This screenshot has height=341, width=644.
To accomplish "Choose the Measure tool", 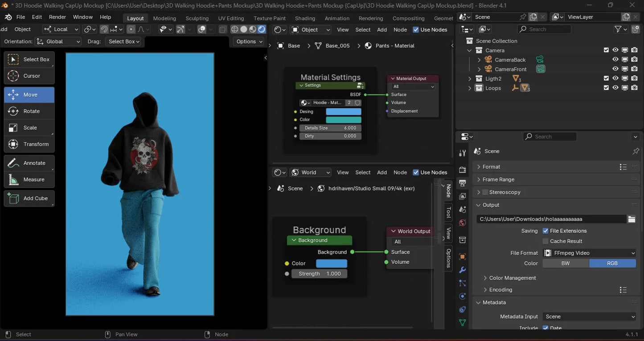I will (x=29, y=180).
